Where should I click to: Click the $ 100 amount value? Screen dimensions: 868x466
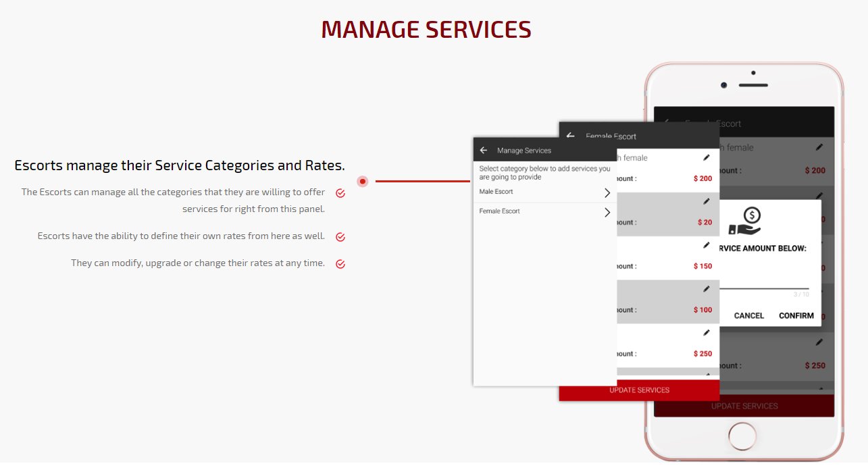tap(703, 310)
